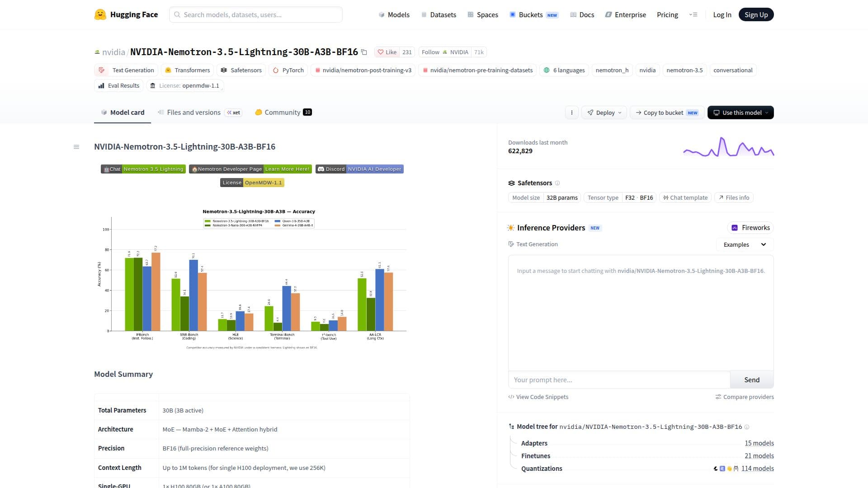Open the main navigation overflow menu icon

pos(693,14)
